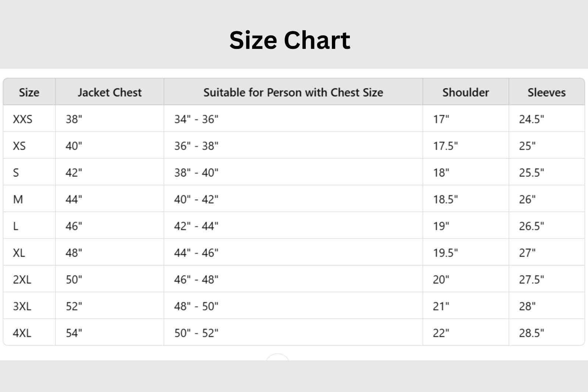Click the 42" jacket chest value for S
This screenshot has height=392, width=588.
pyautogui.click(x=74, y=172)
